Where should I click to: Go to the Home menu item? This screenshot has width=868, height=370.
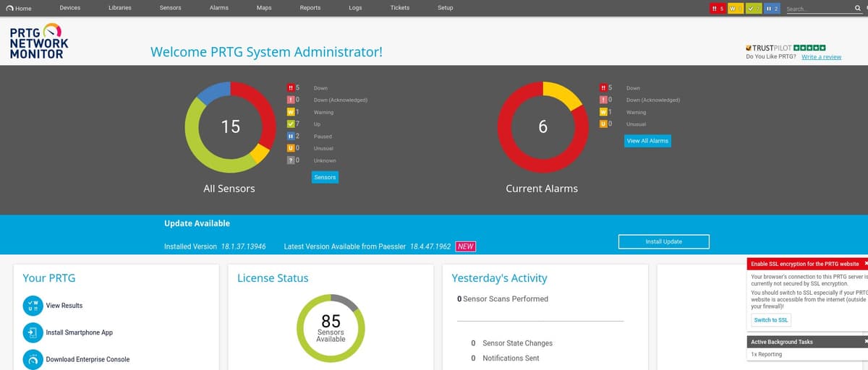click(x=18, y=8)
